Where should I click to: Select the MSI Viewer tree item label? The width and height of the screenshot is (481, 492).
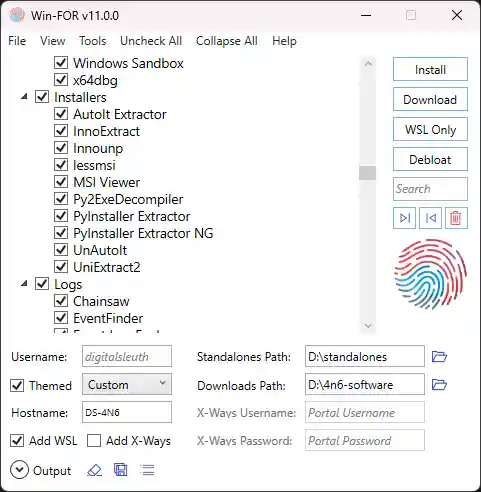point(106,182)
